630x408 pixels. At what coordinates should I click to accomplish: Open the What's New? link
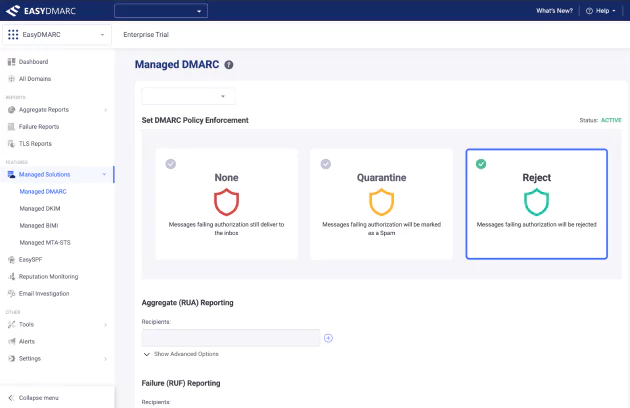pos(554,11)
